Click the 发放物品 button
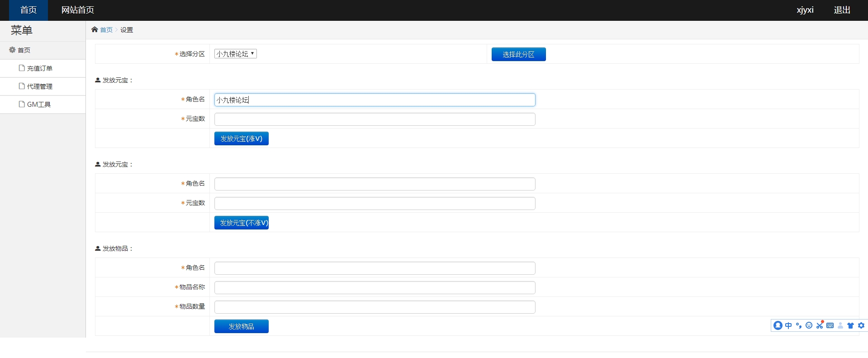The height and width of the screenshot is (358, 868). tap(241, 326)
